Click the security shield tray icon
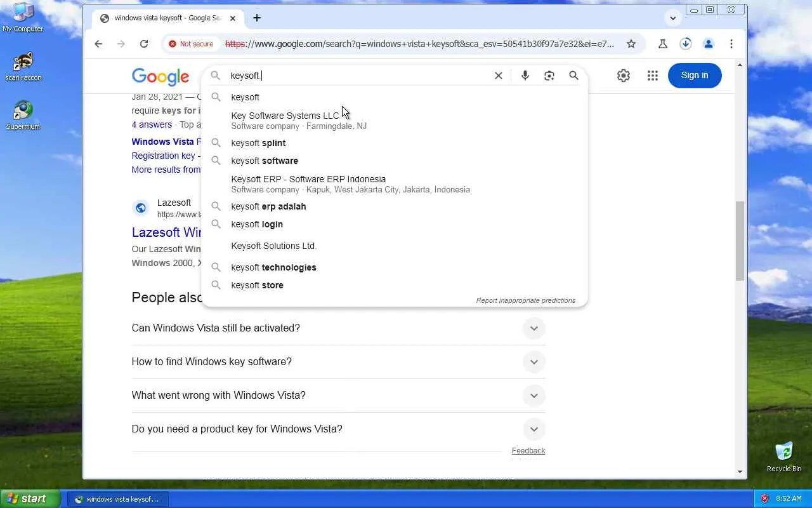This screenshot has height=508, width=812. (764, 498)
